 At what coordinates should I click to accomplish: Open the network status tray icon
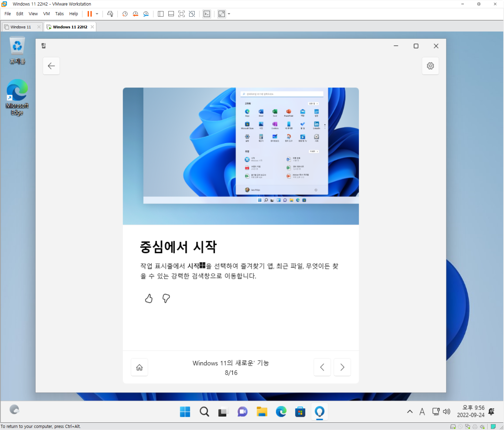click(436, 412)
